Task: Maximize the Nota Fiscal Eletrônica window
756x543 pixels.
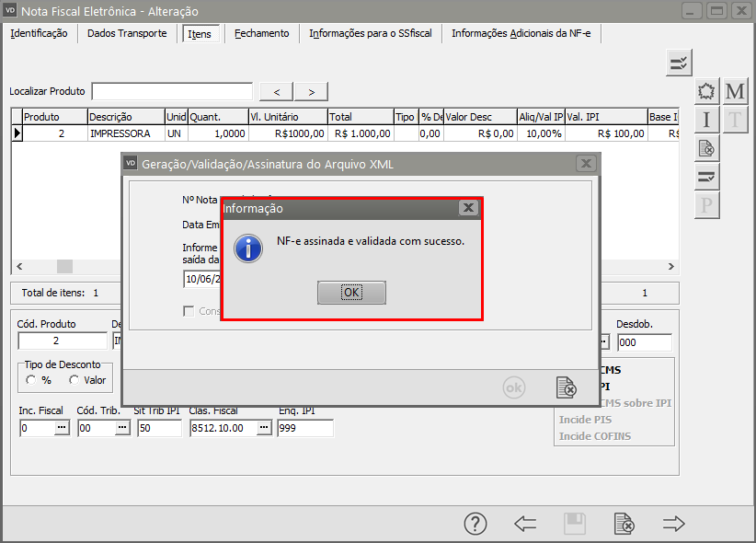Action: point(717,11)
